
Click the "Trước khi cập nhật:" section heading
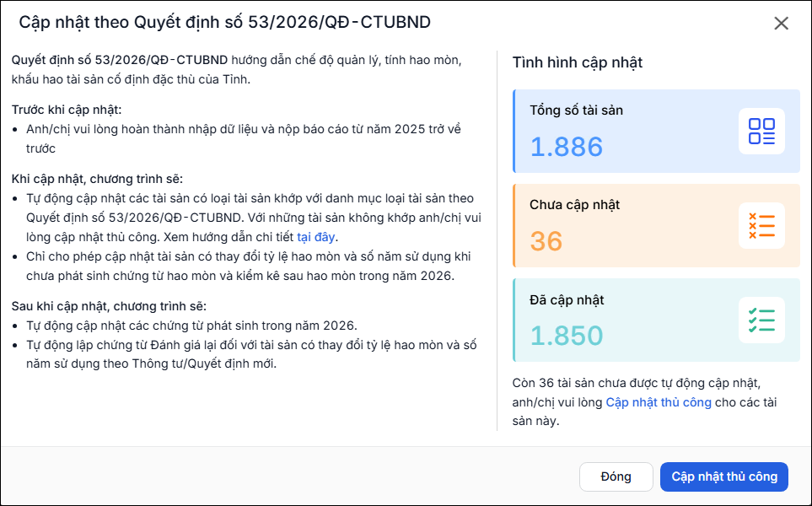click(67, 110)
